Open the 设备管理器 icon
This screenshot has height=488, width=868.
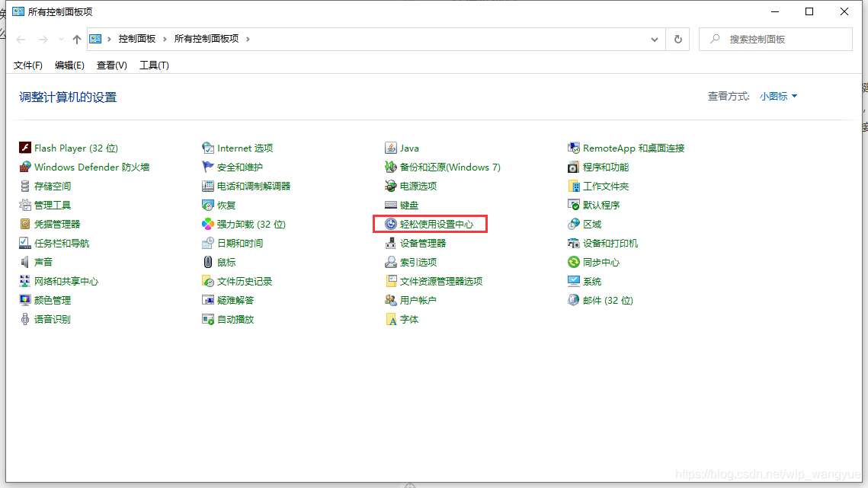391,243
